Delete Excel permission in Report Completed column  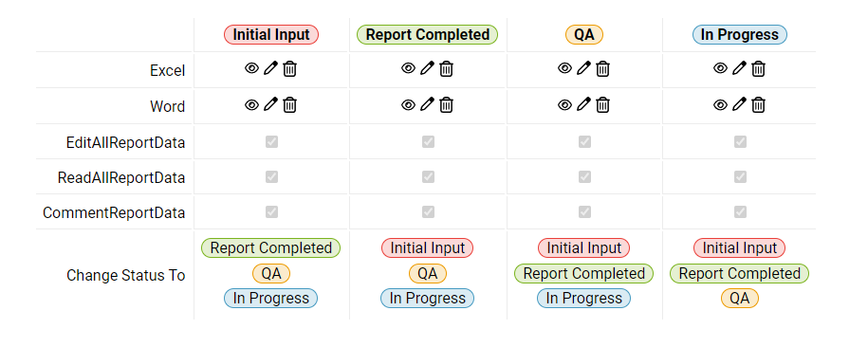446,68
